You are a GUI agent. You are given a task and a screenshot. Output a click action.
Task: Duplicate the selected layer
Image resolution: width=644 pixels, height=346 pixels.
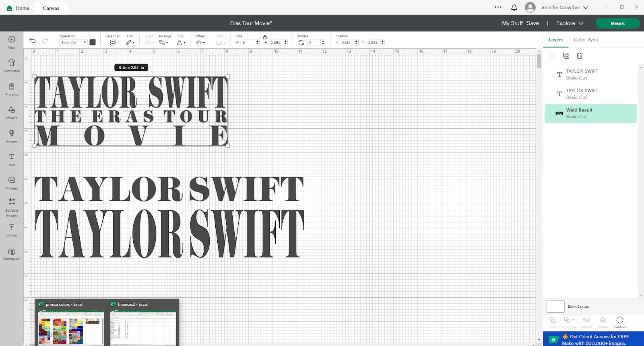(566, 56)
